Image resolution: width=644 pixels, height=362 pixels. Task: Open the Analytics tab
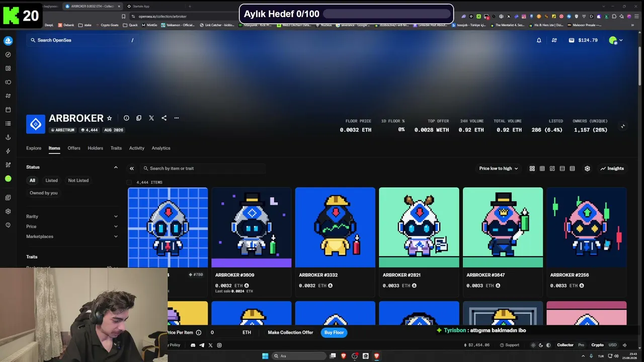point(161,148)
